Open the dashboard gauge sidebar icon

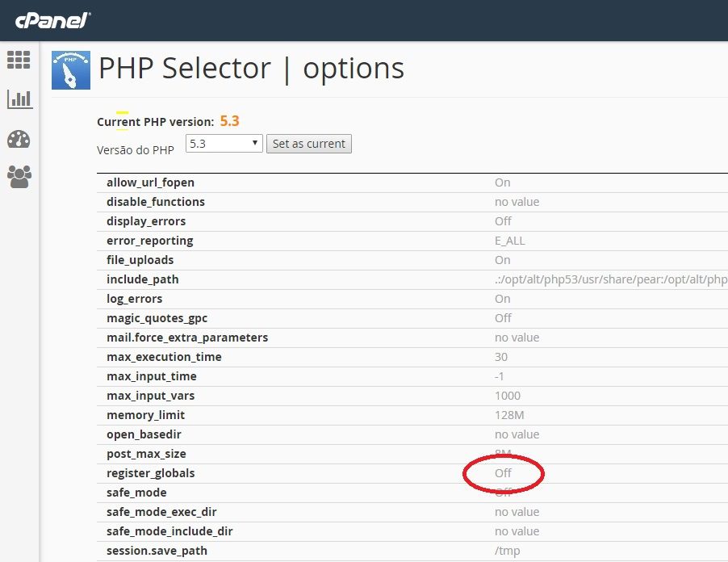(19, 140)
